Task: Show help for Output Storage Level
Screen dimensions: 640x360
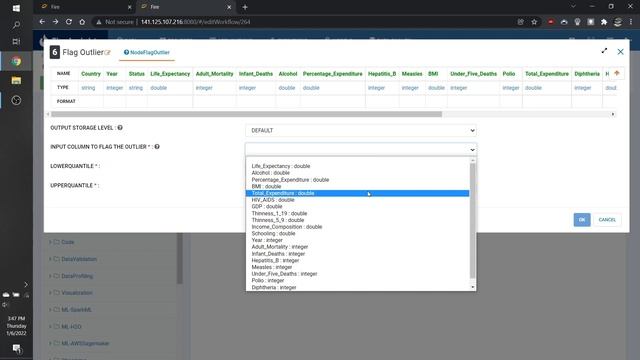Action: (120, 128)
